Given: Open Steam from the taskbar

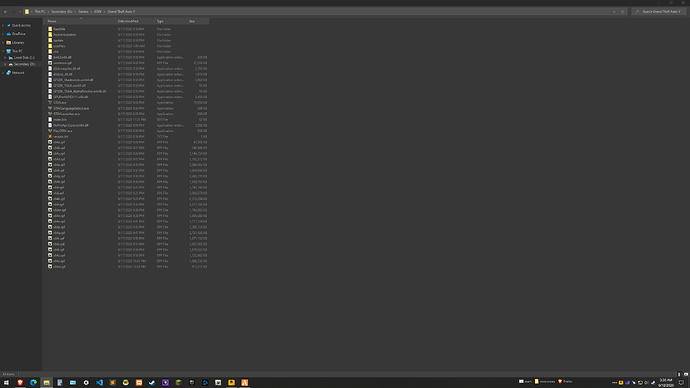Looking at the screenshot, I should point(152,383).
